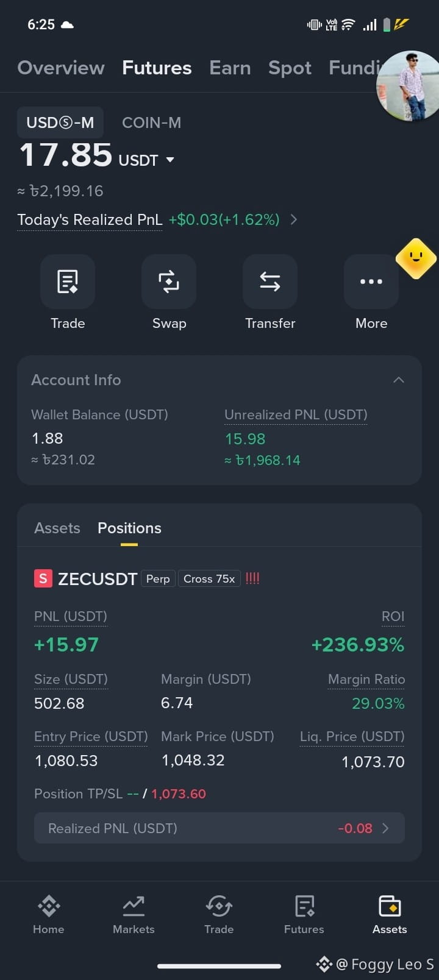This screenshot has width=439, height=980.
Task: Open Today's Realized PnL details chevron
Action: 294,219
